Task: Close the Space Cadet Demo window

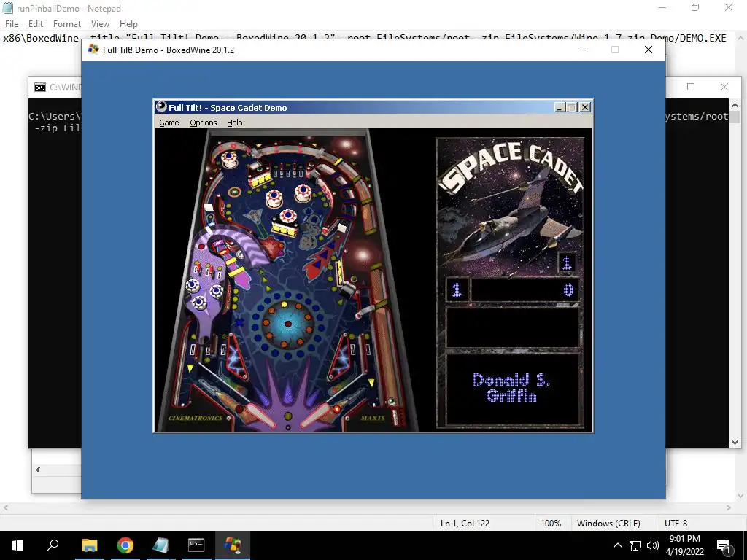Action: point(586,107)
